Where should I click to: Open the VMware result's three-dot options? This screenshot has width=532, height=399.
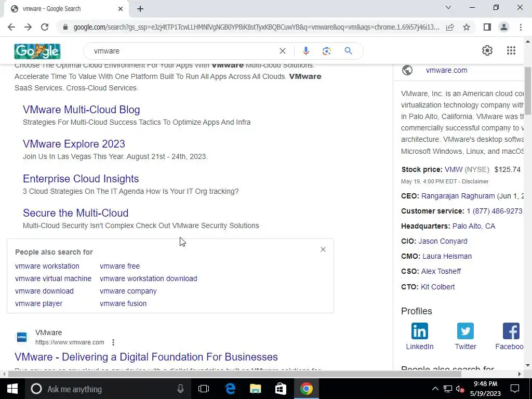coord(113,342)
